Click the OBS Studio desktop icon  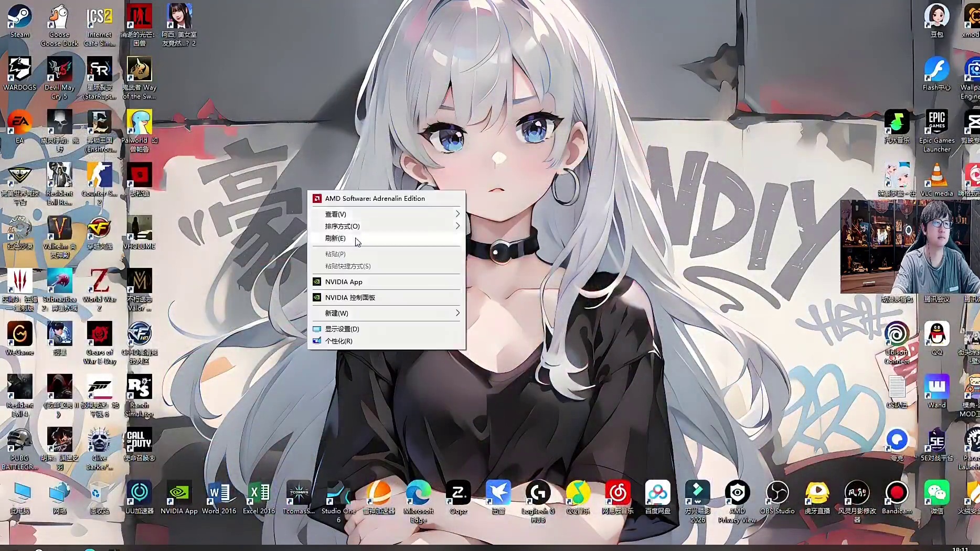[x=777, y=497]
